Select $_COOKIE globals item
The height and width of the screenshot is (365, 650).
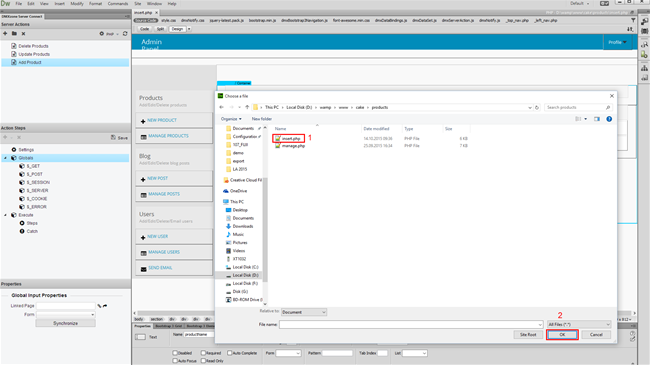pos(36,199)
